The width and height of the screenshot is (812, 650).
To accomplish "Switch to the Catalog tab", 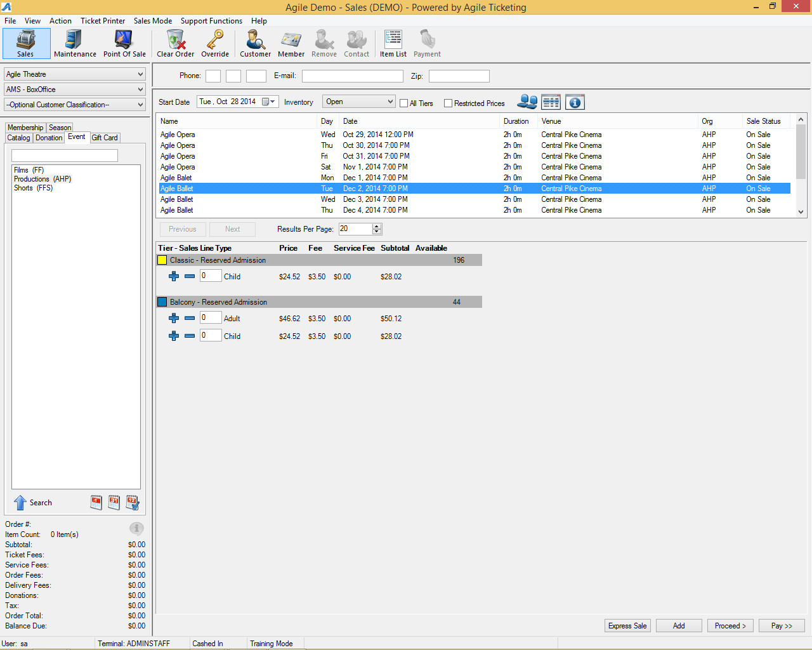I will coord(18,138).
